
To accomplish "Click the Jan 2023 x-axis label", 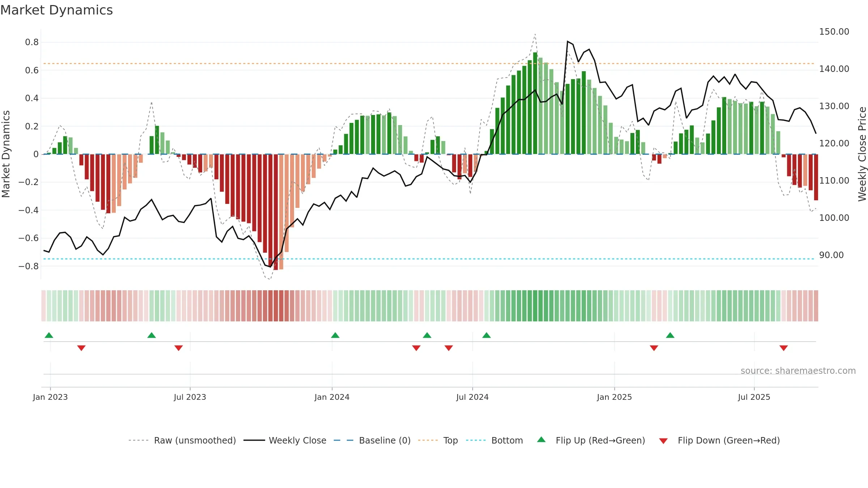I will 50,397.
